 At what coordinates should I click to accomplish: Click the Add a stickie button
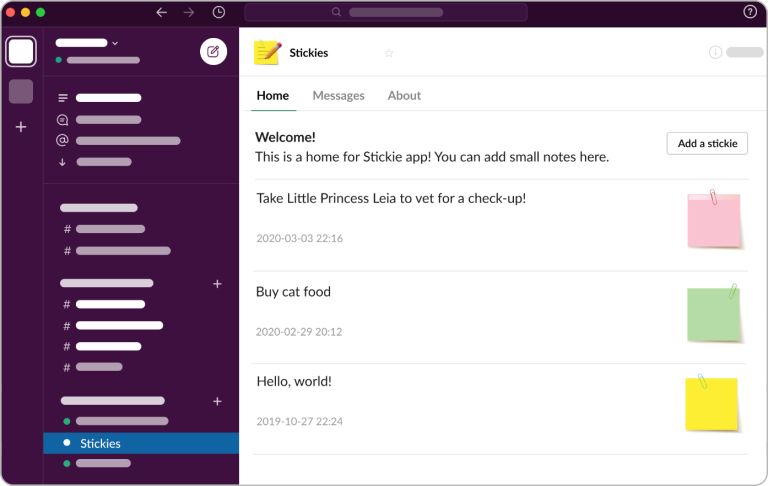706,143
